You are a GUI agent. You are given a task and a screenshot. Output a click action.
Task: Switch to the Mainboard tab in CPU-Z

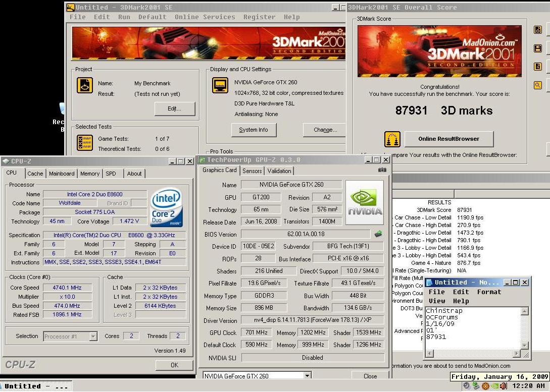click(62, 174)
